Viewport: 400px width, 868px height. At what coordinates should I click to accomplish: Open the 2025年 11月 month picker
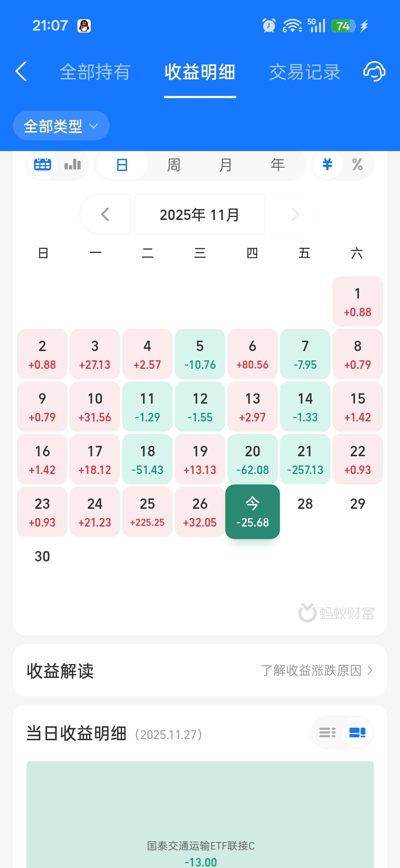200,214
